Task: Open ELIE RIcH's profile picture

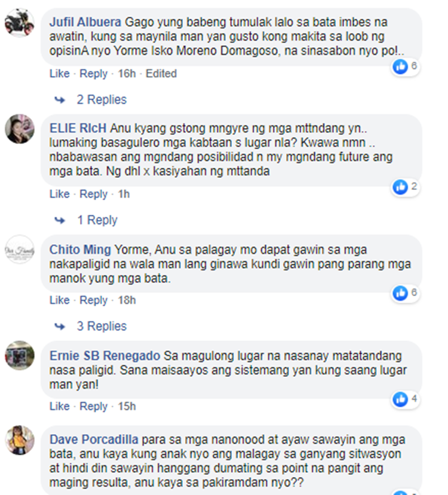Action: click(20, 129)
